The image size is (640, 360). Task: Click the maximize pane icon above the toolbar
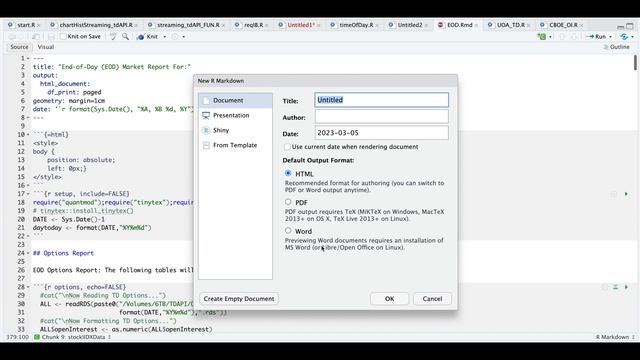pyautogui.click(x=630, y=26)
